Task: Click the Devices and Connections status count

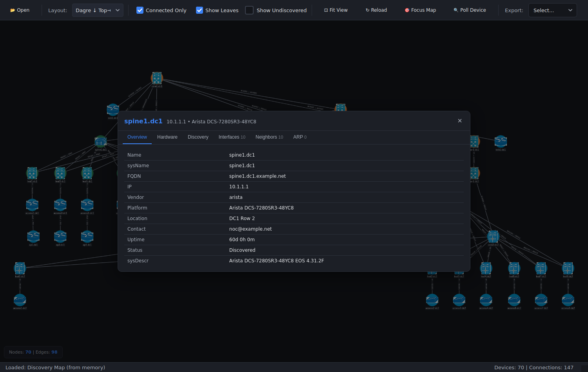Action: pyautogui.click(x=534, y=367)
